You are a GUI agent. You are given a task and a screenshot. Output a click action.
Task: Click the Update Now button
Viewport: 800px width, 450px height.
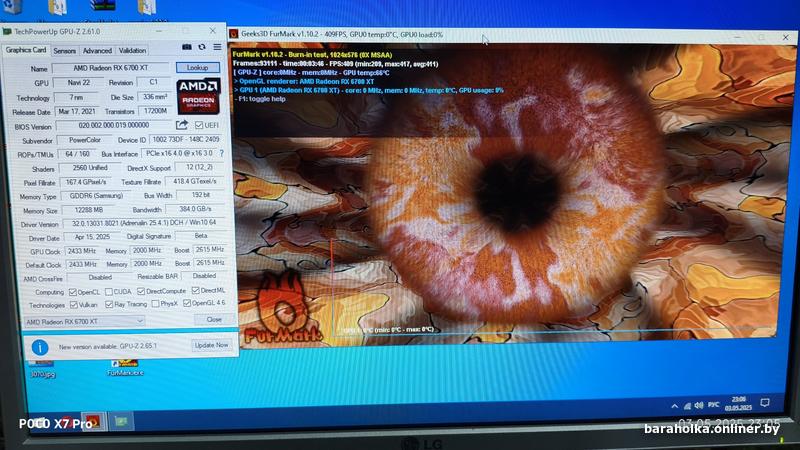(211, 345)
